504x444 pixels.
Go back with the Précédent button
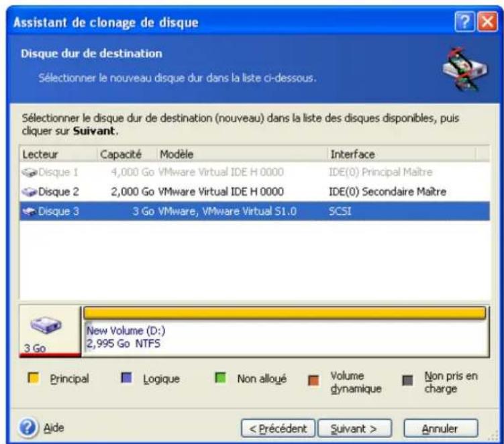pos(278,429)
